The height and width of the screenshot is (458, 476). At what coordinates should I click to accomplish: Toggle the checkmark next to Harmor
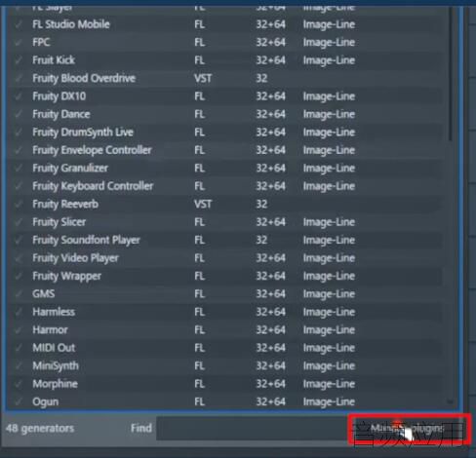[19, 330]
